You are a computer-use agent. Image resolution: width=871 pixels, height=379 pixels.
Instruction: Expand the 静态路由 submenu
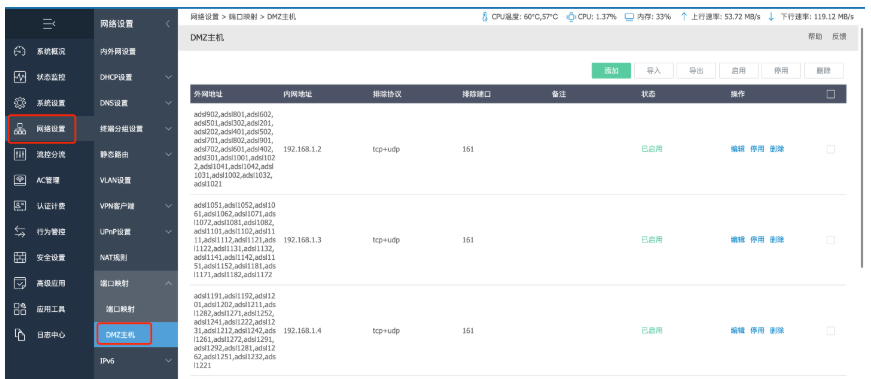[168, 154]
